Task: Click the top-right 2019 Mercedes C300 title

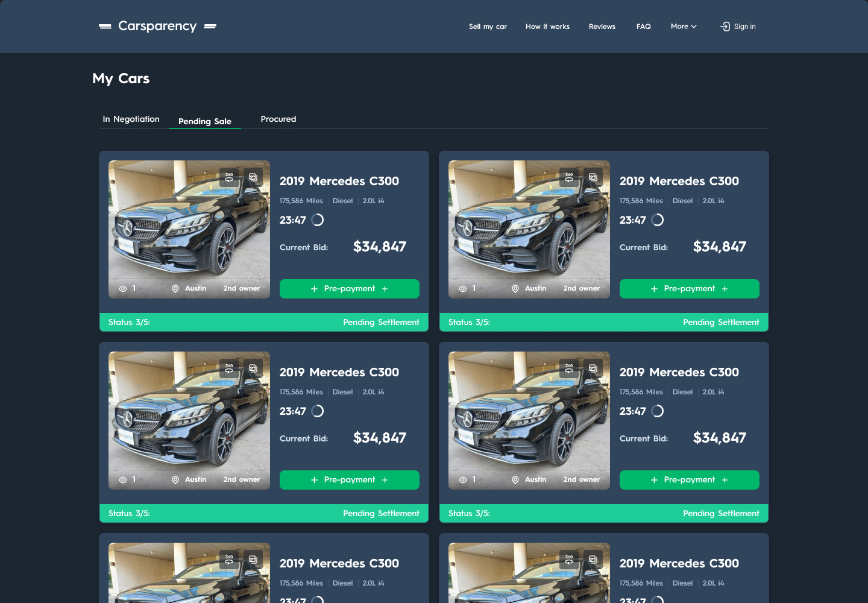Action: [x=679, y=181]
